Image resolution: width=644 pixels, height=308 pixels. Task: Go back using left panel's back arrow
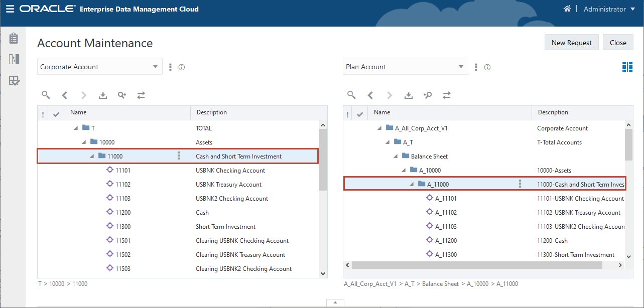64,95
